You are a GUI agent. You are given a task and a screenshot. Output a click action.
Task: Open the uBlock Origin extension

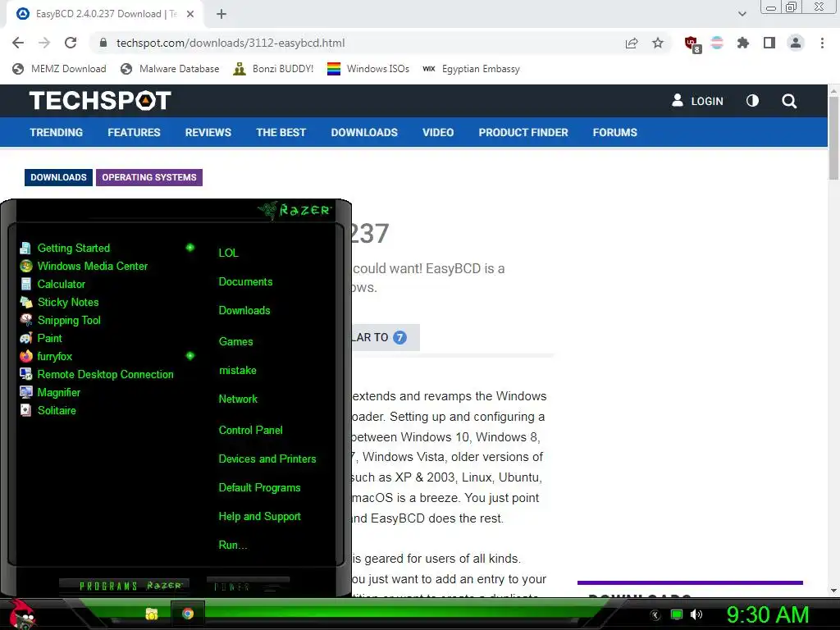[x=692, y=44]
